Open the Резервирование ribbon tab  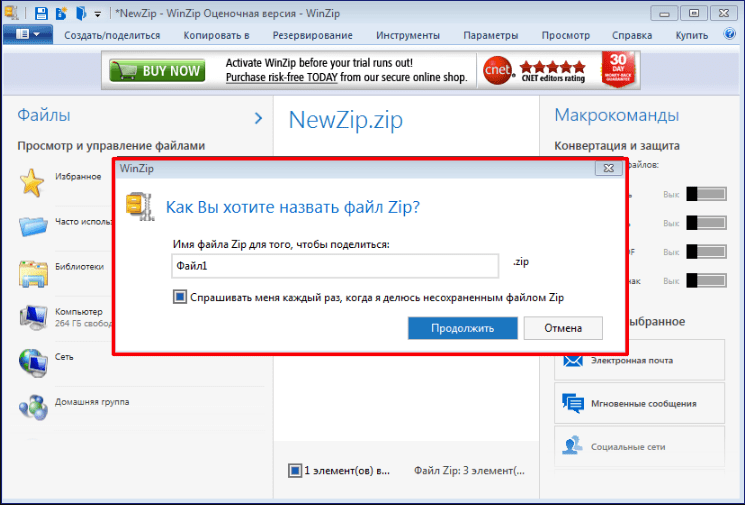coord(313,35)
